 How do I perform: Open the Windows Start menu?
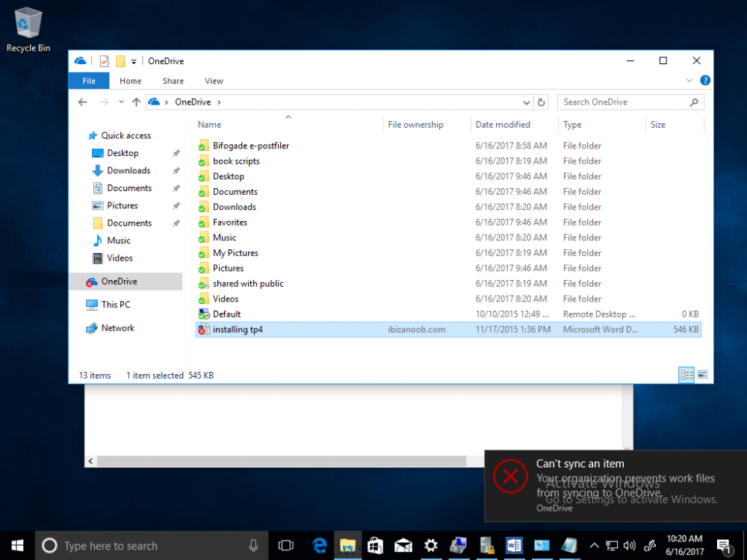click(x=17, y=546)
